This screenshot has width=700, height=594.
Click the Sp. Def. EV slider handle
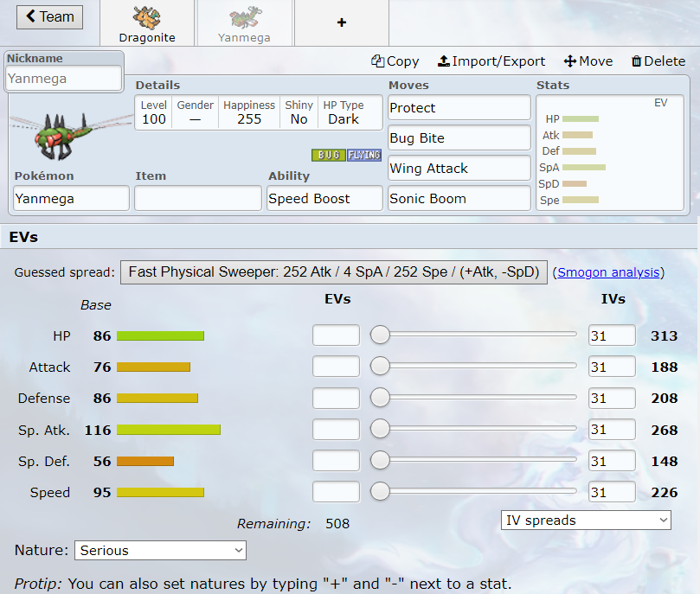[x=381, y=460]
